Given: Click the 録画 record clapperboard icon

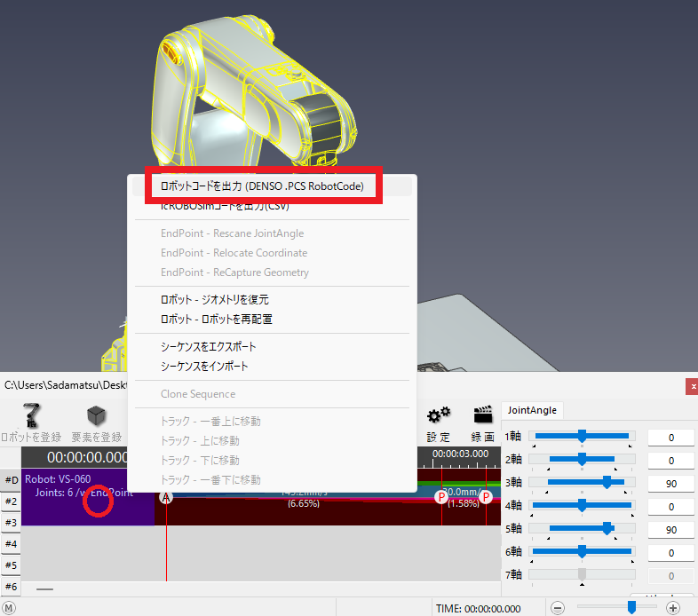Looking at the screenshot, I should pyautogui.click(x=483, y=417).
